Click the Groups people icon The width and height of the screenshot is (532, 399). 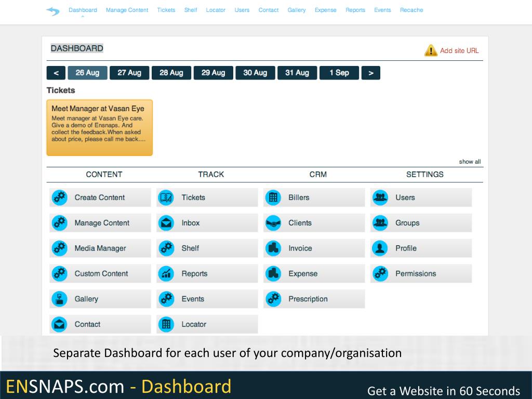[x=380, y=223]
